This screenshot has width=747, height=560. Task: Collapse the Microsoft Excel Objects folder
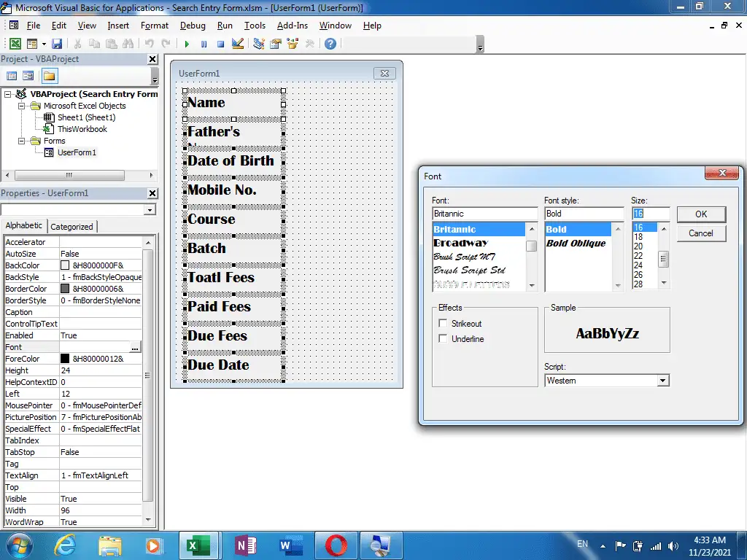[21, 106]
